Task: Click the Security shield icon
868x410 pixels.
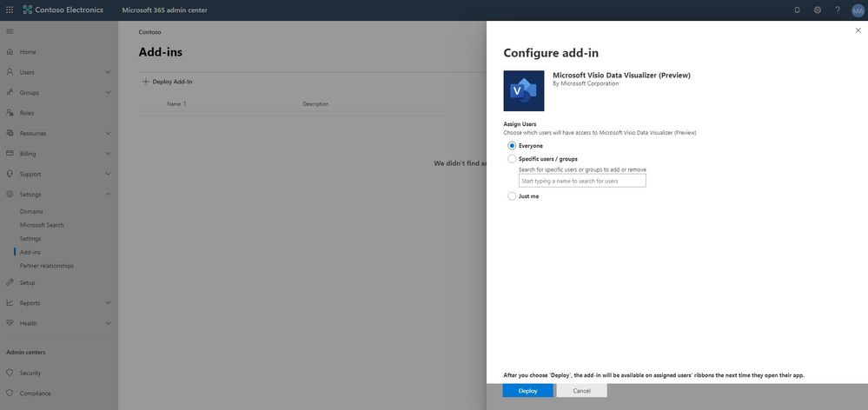Action: [x=10, y=373]
